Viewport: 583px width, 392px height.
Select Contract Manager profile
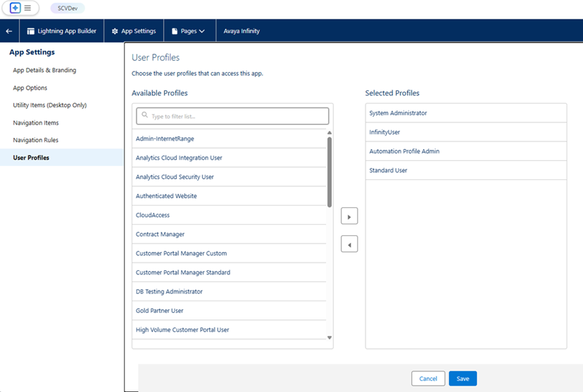229,235
